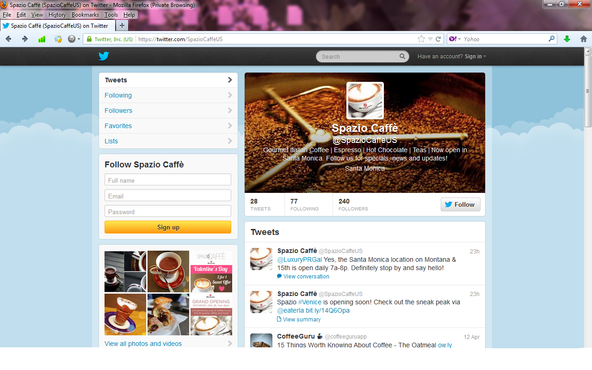Open the pastry photo thumbnail
592x370 pixels.
tap(168, 314)
